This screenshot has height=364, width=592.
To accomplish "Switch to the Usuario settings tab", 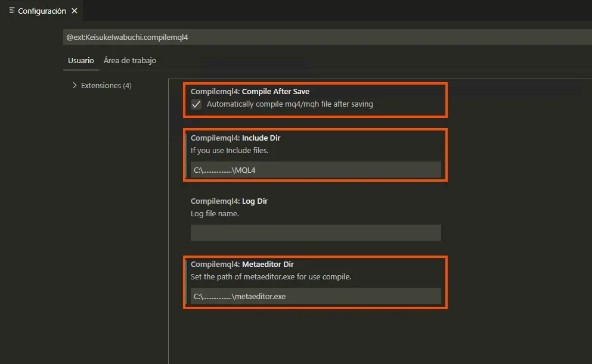I will [80, 60].
